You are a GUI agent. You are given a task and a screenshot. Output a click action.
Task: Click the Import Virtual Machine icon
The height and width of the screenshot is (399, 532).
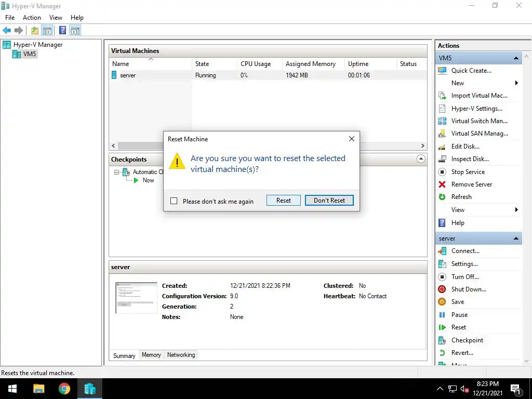click(442, 96)
